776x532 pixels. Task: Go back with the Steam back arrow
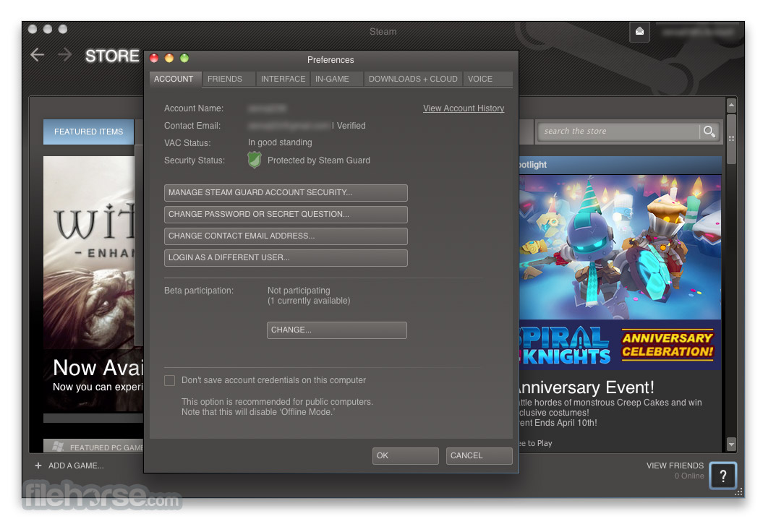[x=37, y=55]
